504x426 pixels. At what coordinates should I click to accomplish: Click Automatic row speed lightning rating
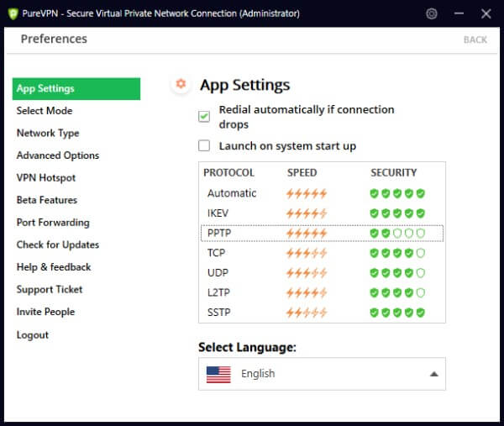pyautogui.click(x=307, y=193)
